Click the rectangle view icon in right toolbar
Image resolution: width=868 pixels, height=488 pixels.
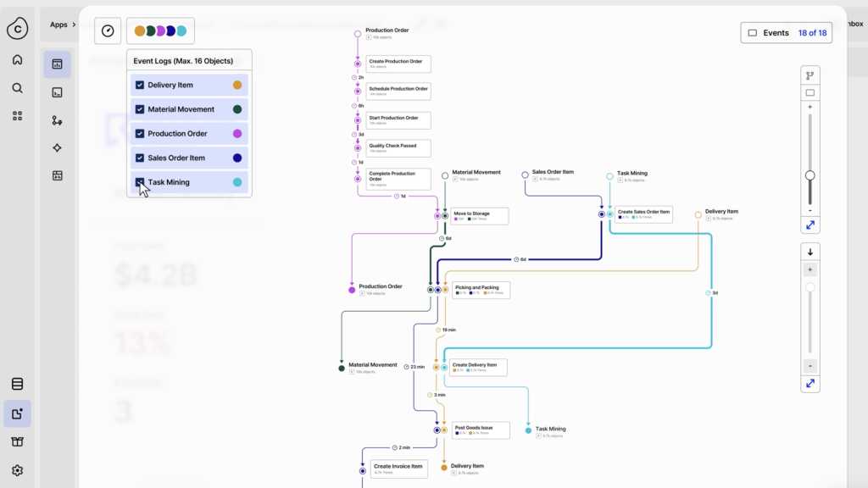tap(810, 92)
